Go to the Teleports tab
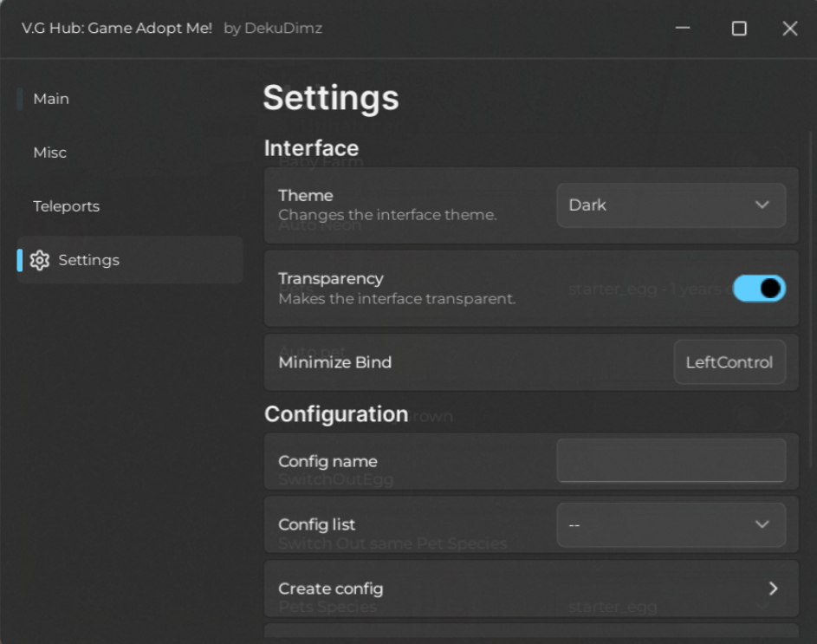This screenshot has width=817, height=644. coord(66,206)
